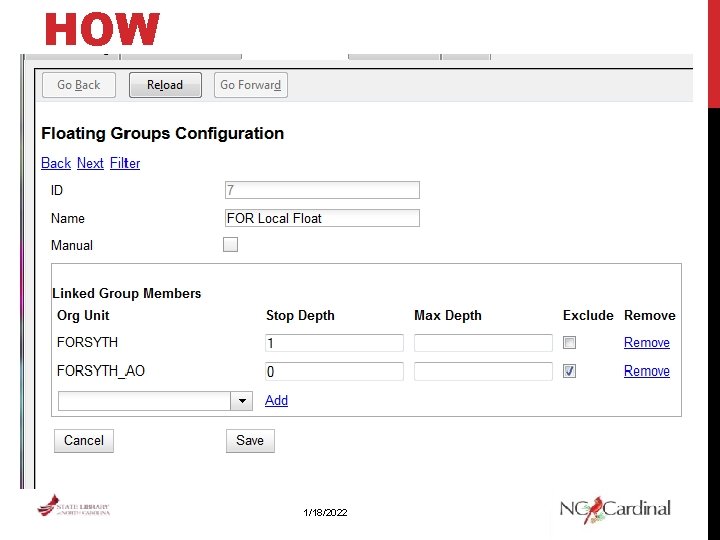
Task: Reload the configuration page
Action: (x=165, y=85)
